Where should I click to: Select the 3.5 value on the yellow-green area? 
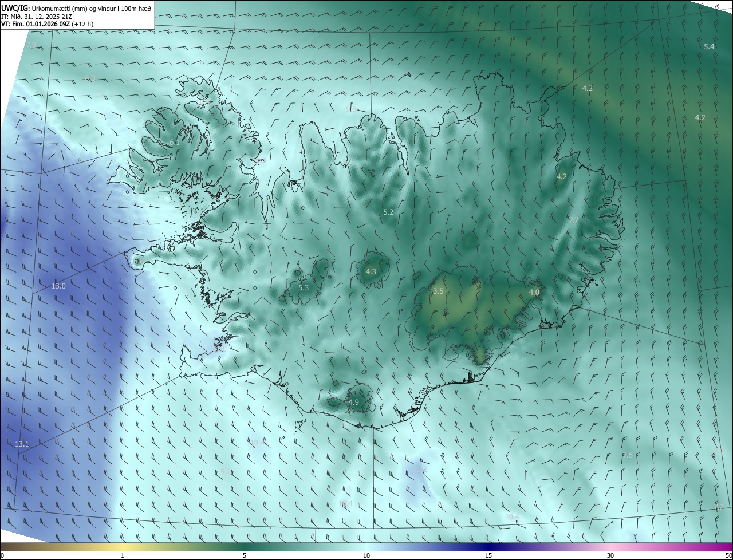[x=438, y=291]
